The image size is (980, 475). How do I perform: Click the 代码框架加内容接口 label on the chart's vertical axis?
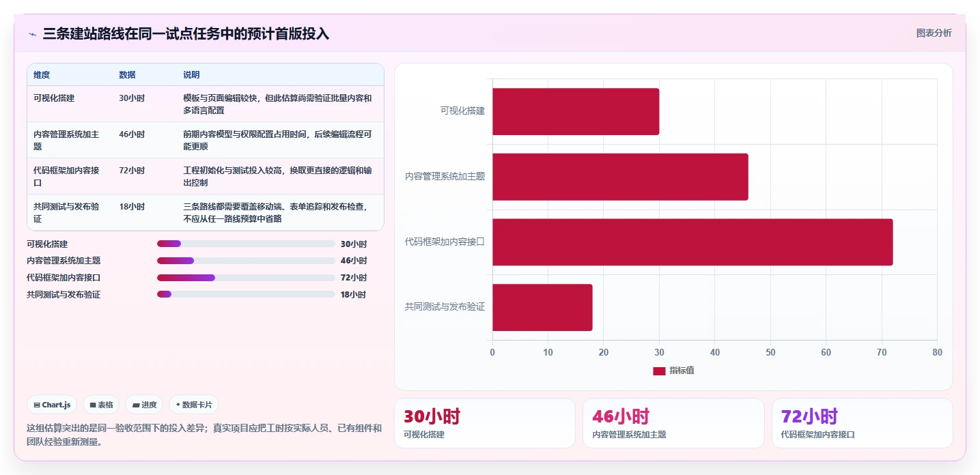[445, 242]
